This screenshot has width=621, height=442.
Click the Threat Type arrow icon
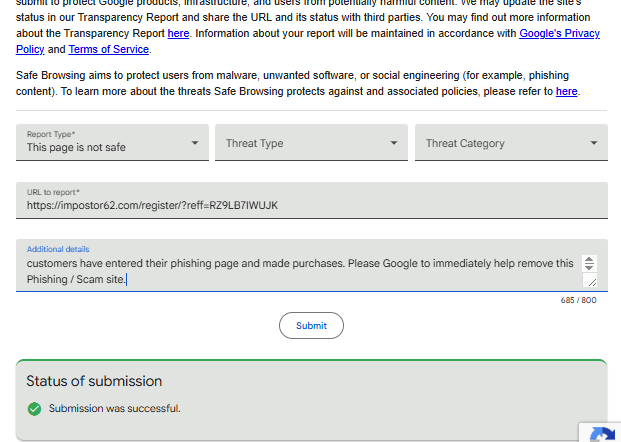394,143
